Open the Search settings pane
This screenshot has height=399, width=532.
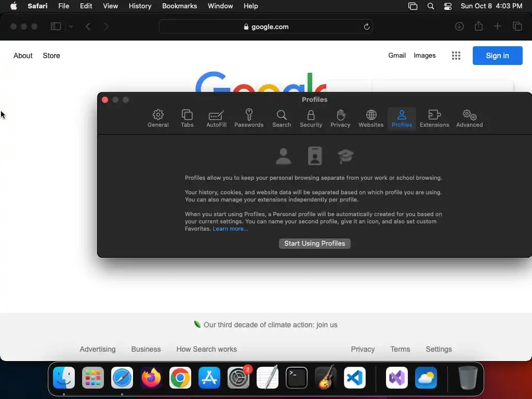coord(281,118)
